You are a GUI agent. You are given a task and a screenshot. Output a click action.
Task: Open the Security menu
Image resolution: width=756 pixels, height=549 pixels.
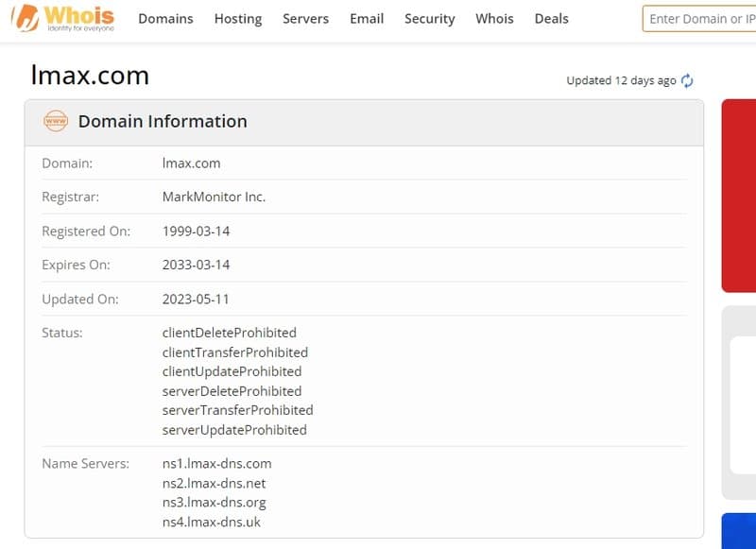429,19
